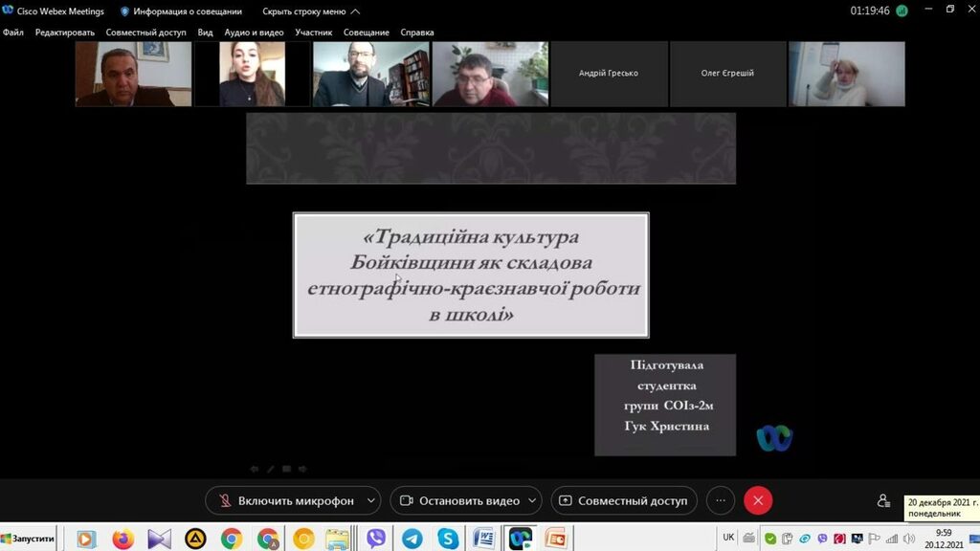Toggle camera with Остановить видео
The height and width of the screenshot is (551, 980).
point(457,500)
